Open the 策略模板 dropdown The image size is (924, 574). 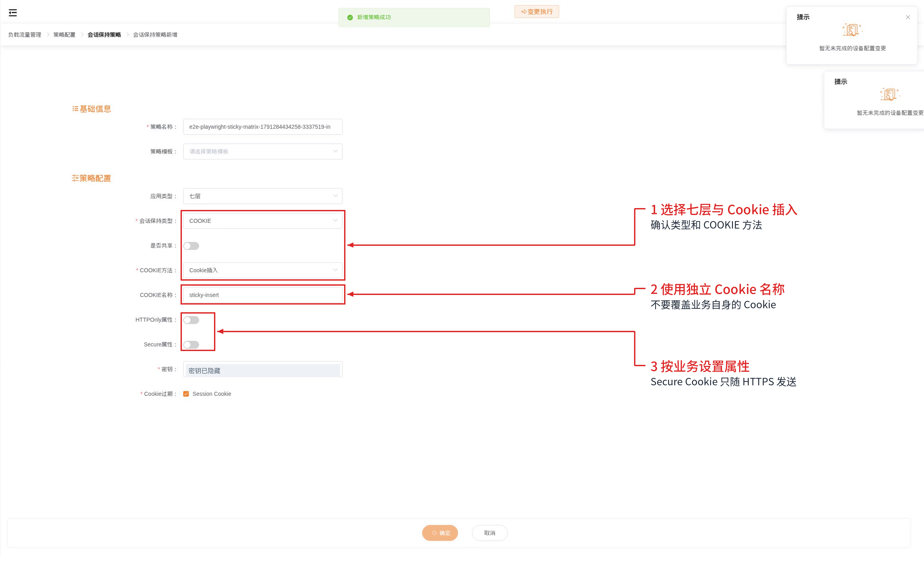click(x=263, y=151)
